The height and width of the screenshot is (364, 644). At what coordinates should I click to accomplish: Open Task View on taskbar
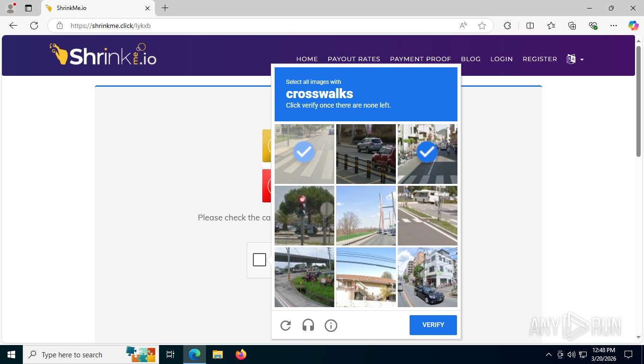[170, 355]
